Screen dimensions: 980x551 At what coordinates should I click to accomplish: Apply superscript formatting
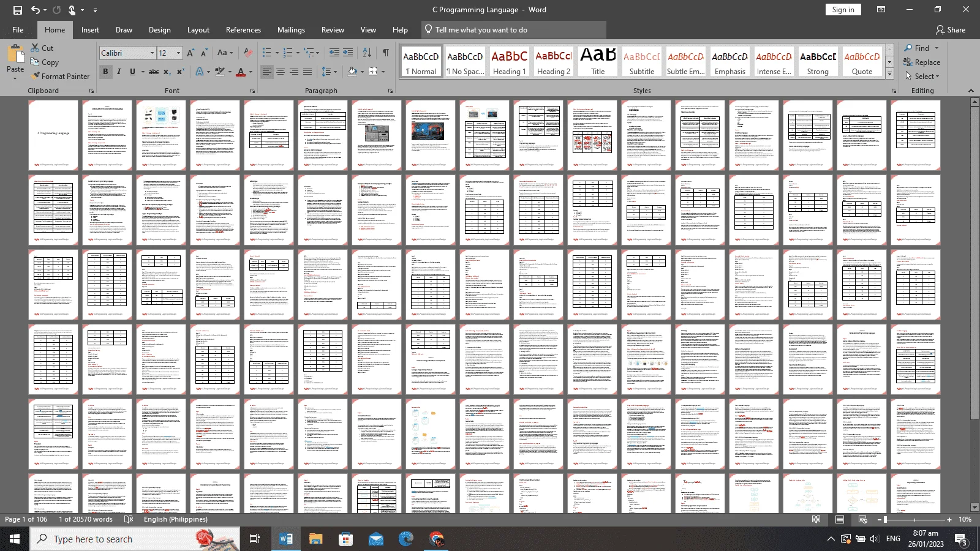click(x=181, y=72)
